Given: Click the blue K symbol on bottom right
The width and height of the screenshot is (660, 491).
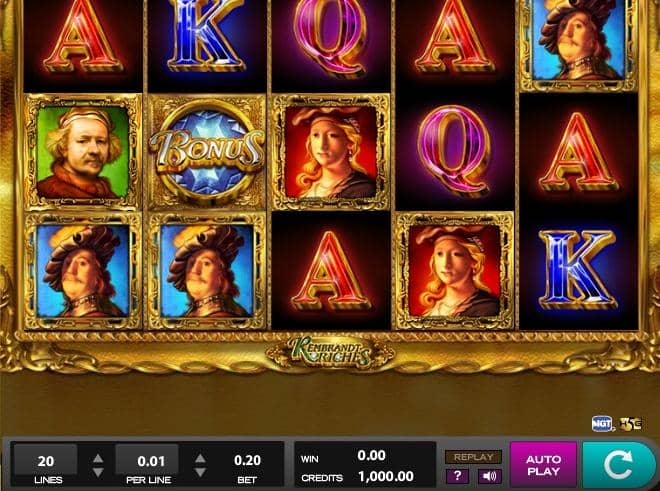Looking at the screenshot, I should (x=578, y=270).
